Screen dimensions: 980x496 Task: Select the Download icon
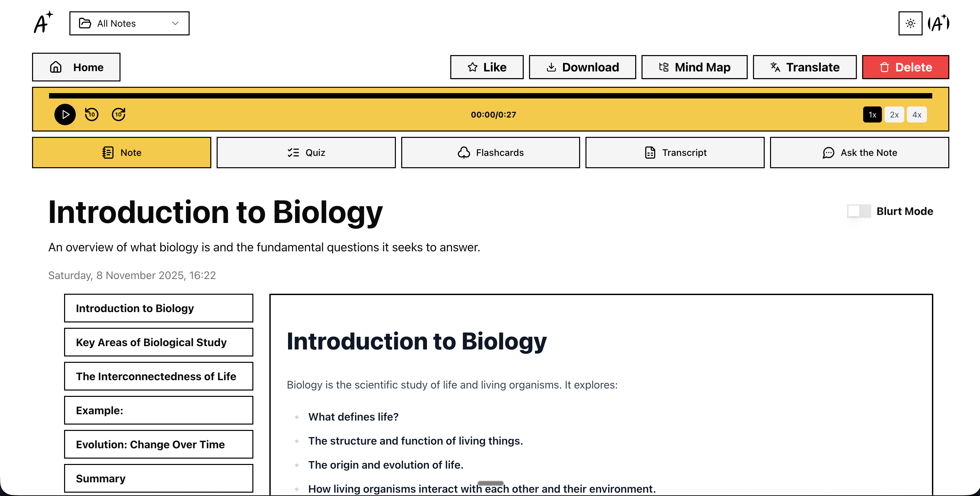(x=551, y=67)
